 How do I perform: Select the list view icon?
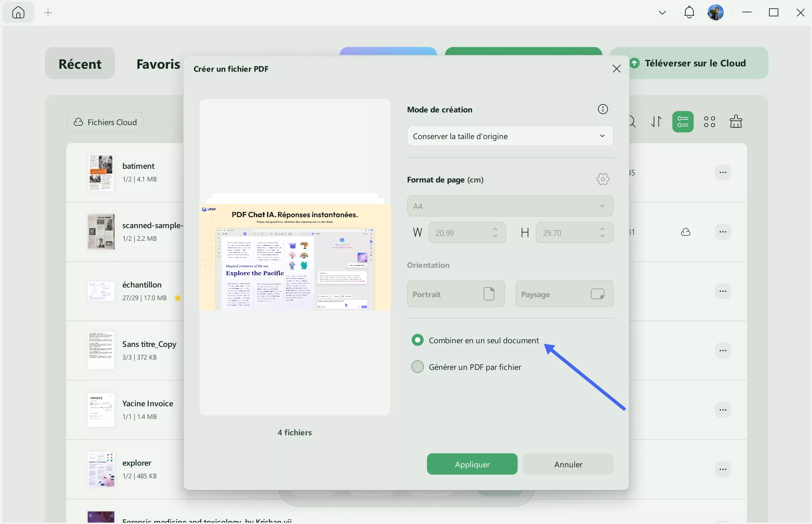tap(683, 121)
